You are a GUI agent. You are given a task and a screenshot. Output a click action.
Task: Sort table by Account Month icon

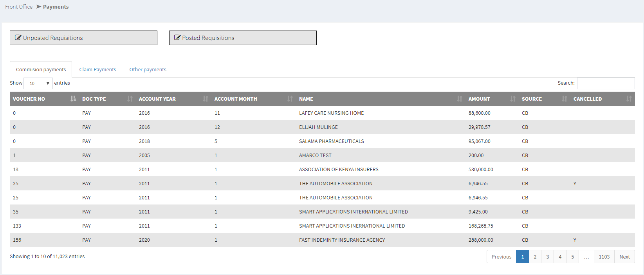[290, 99]
